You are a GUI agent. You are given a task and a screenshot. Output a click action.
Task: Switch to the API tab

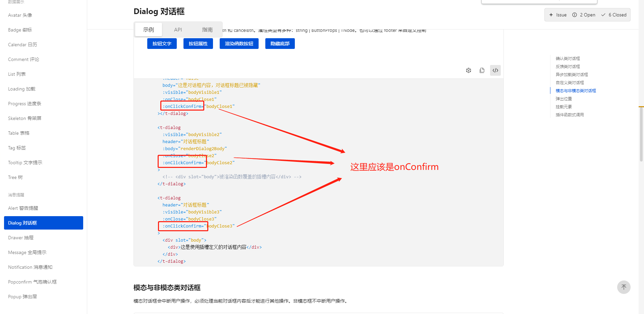(x=178, y=29)
